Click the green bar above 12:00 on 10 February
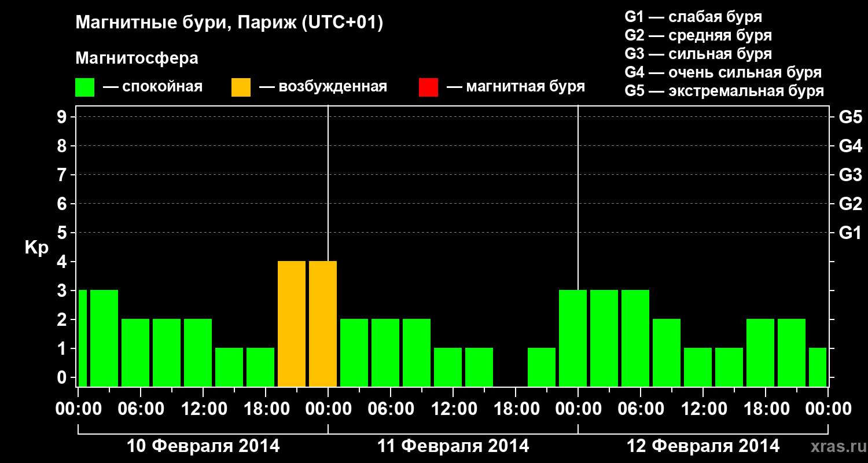Screen dimensions: 868x463 click(x=198, y=352)
